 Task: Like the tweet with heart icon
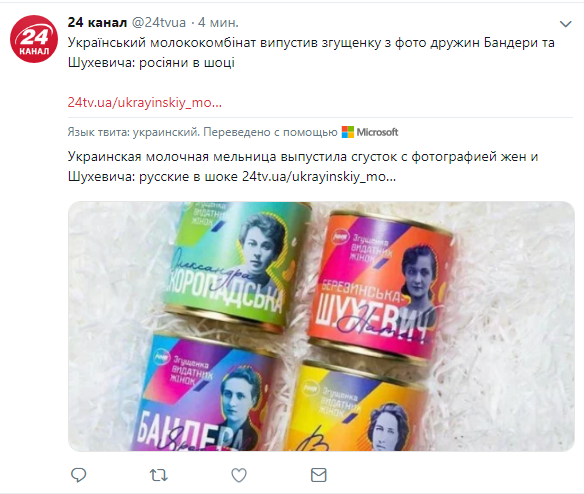click(239, 475)
